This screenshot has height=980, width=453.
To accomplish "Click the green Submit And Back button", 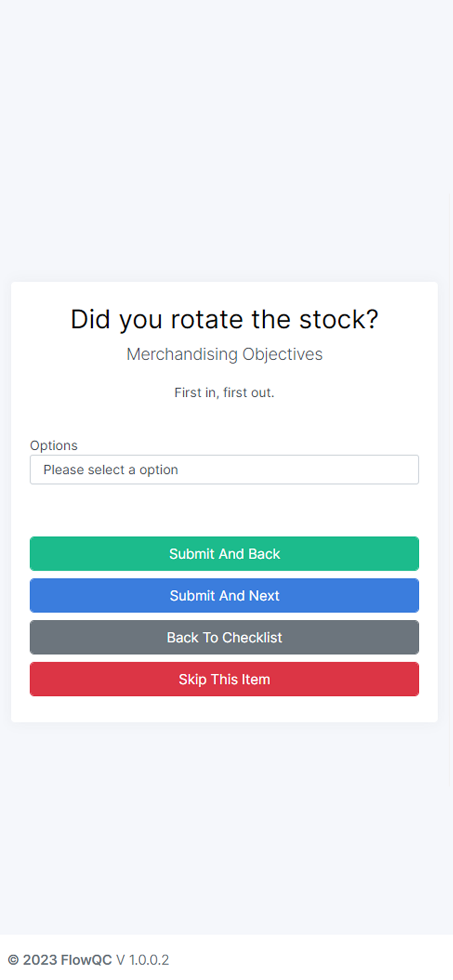I will [224, 554].
